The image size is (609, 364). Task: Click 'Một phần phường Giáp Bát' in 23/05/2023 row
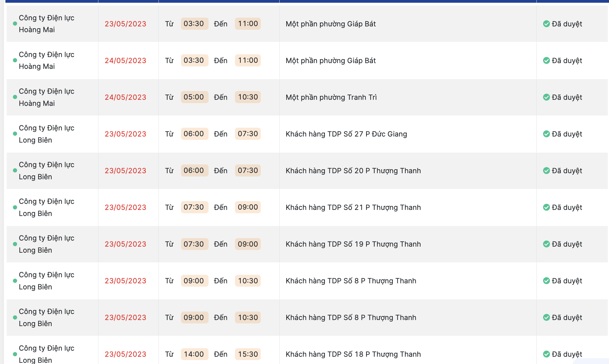331,24
